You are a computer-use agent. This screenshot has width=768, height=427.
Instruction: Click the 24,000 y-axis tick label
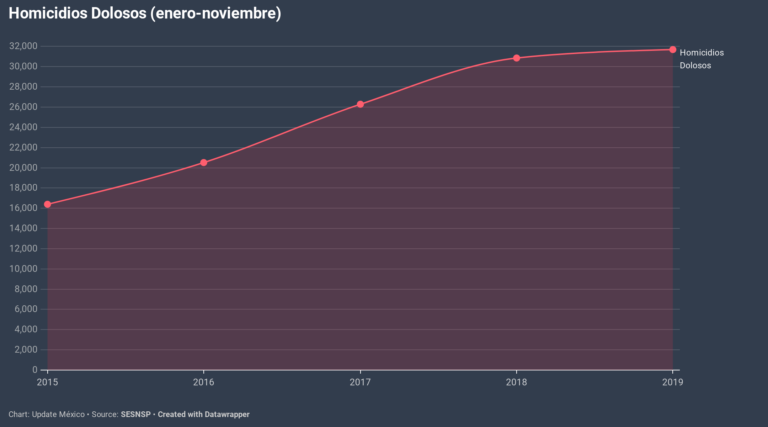(x=22, y=127)
